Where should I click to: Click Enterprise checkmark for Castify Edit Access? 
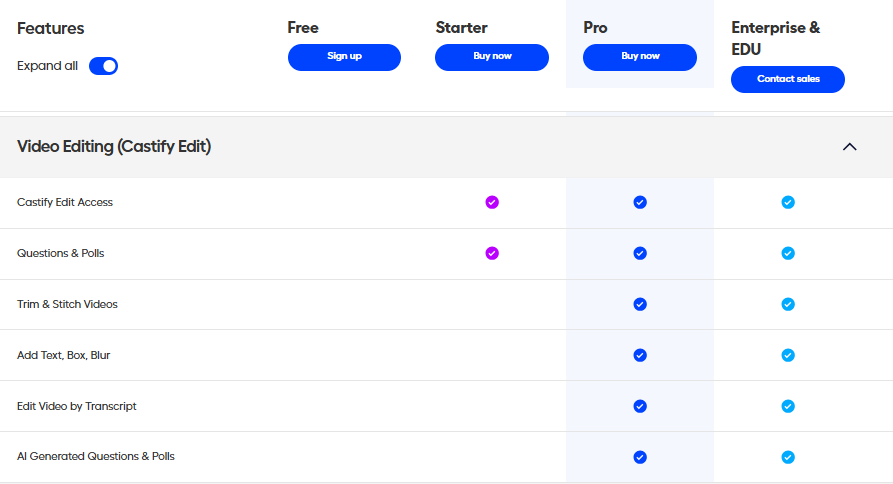point(788,202)
